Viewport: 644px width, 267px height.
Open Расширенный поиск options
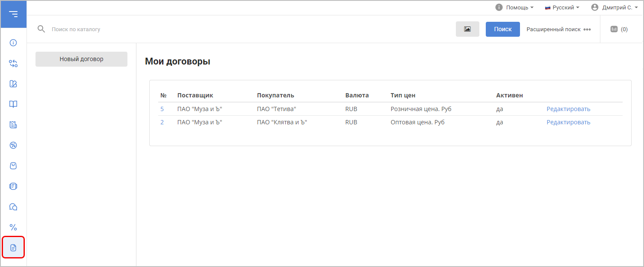(x=558, y=29)
